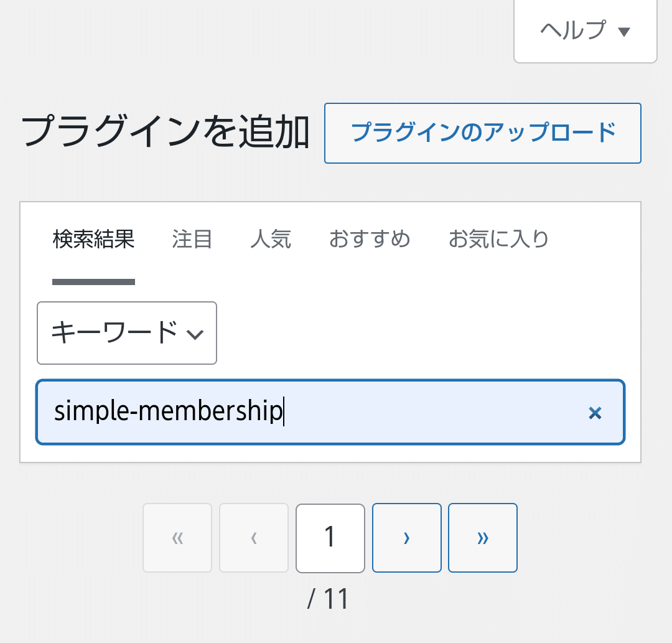Jump to the last results page
672x643 pixels.
[x=483, y=538]
